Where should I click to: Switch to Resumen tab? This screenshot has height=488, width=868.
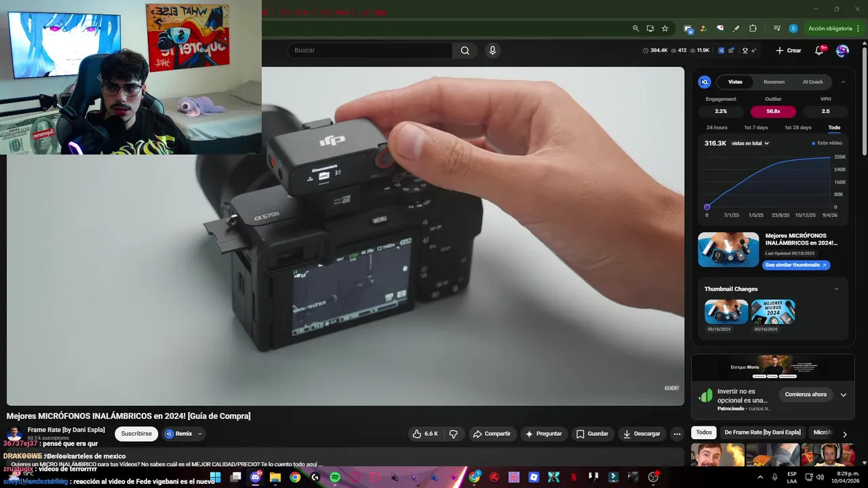[774, 82]
